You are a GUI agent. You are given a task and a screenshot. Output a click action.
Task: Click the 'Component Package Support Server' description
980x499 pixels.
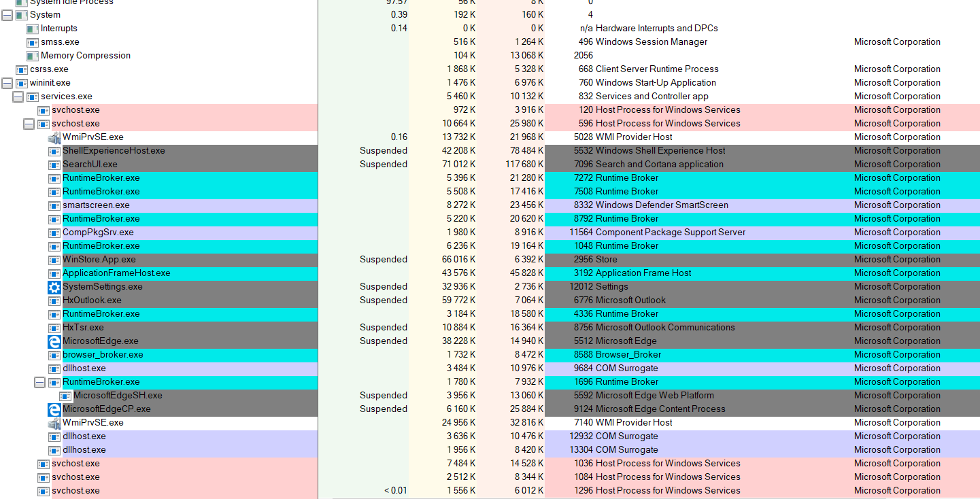[671, 233]
